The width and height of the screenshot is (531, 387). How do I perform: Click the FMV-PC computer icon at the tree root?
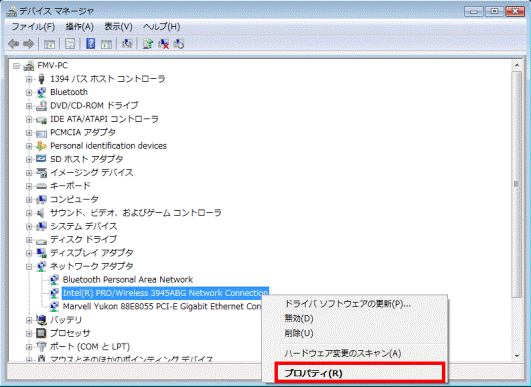[29, 65]
